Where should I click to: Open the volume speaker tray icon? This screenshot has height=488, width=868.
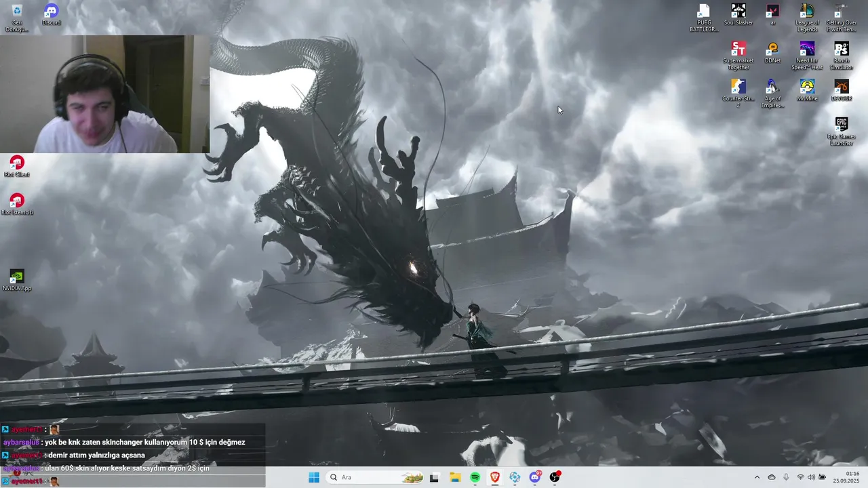point(811,477)
